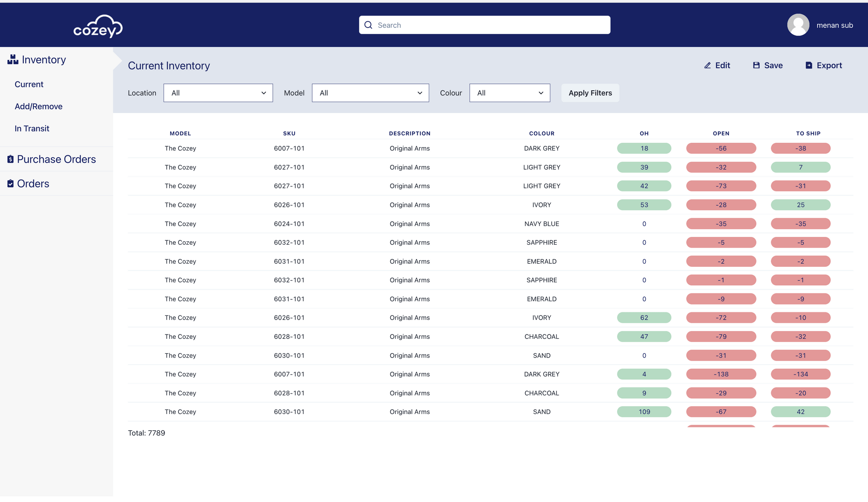
Task: Open the Orders section
Action: (33, 184)
